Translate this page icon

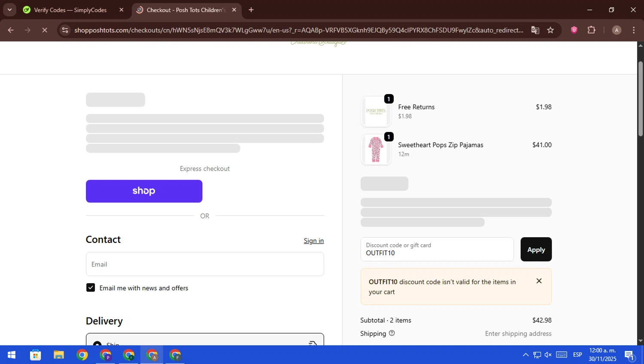click(x=535, y=30)
